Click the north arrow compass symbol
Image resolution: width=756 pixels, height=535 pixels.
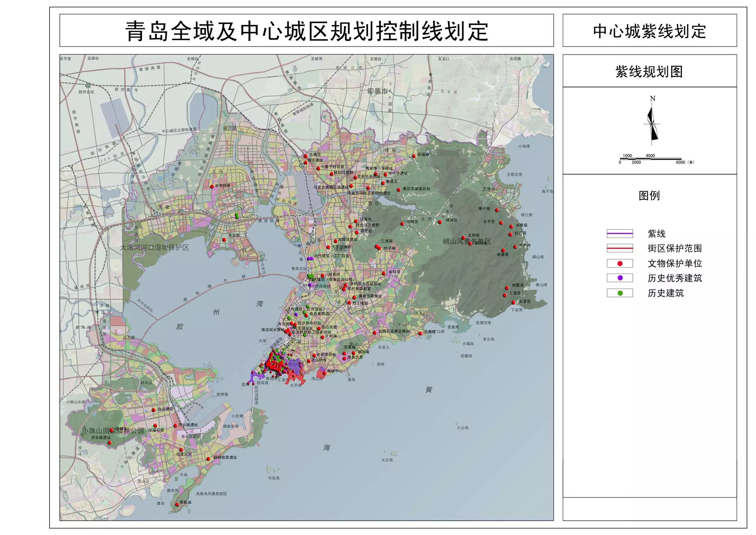652,124
